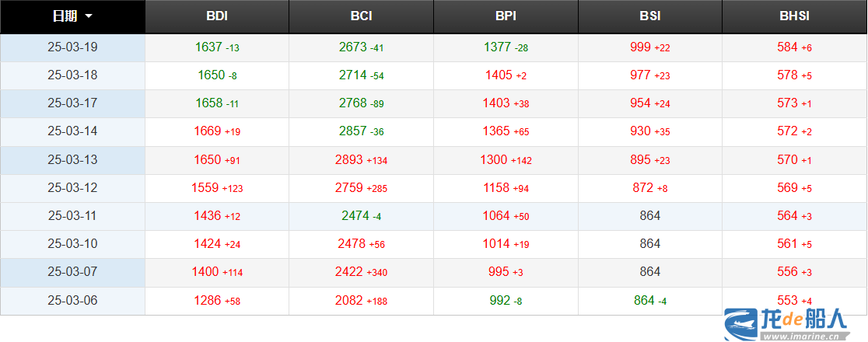Click the BSI 864 cell for 25-03-10
This screenshot has height=342, width=868.
(650, 244)
